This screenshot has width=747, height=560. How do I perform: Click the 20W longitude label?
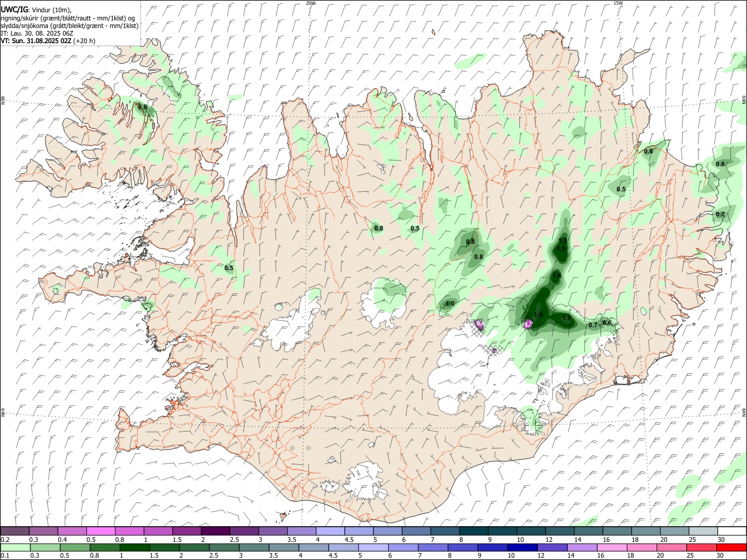coord(310,3)
